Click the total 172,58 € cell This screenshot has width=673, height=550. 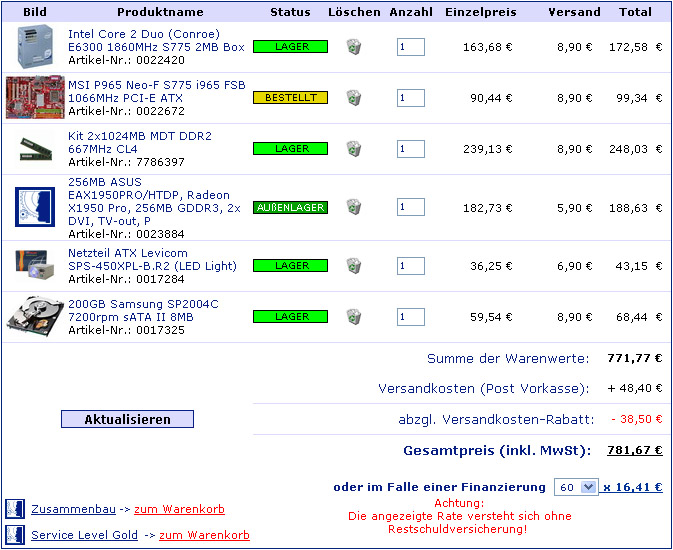tap(636, 47)
